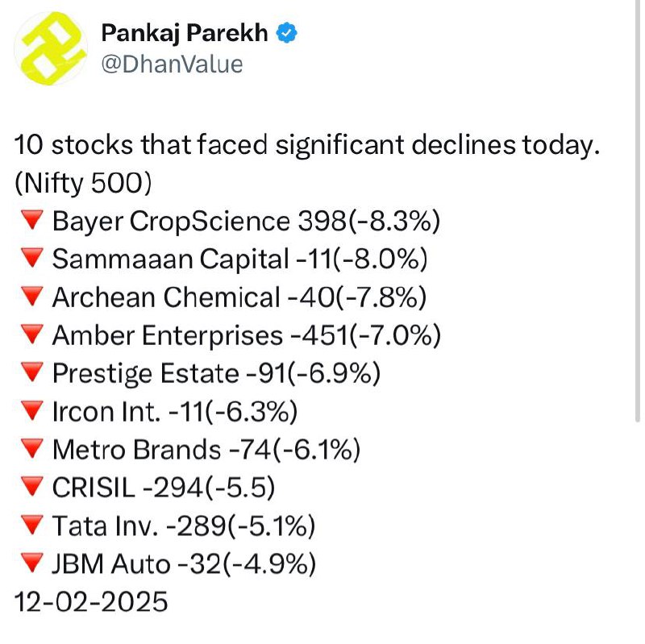Click red triangle beside CRISIL
The height and width of the screenshot is (644, 645).
32,487
